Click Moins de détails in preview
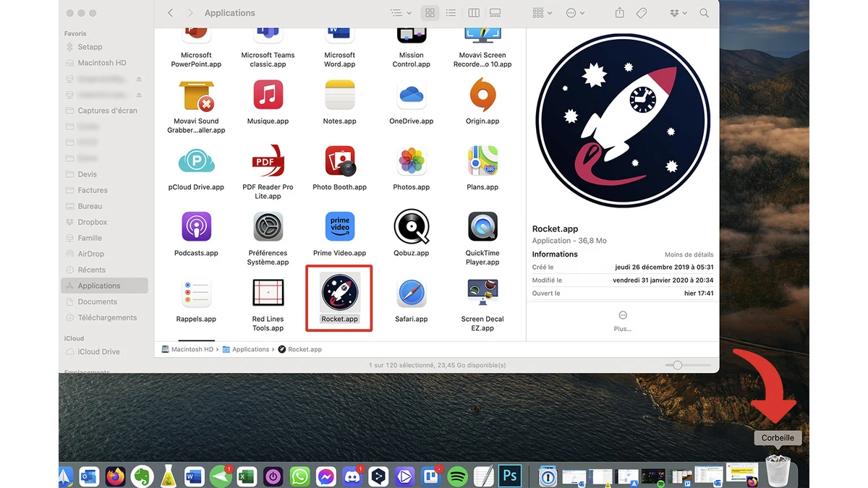Viewport: 868px width, 488px height. click(x=689, y=254)
